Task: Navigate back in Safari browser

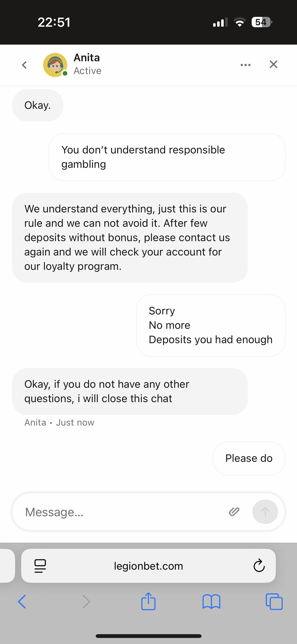Action: 22,602
